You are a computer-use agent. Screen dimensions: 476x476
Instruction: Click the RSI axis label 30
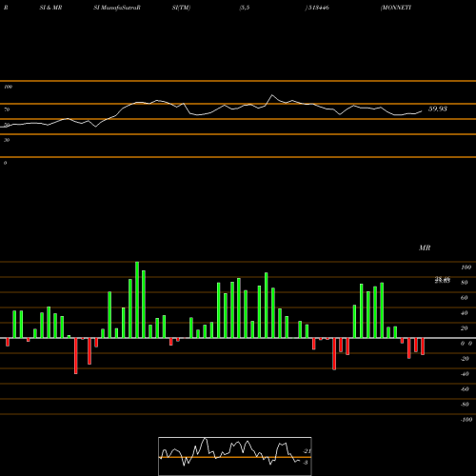[x=7, y=140]
